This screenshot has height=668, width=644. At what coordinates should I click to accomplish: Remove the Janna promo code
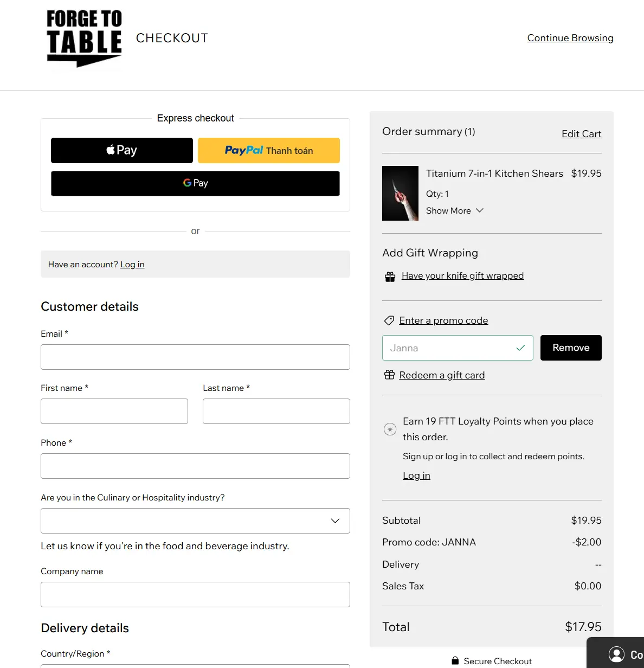pos(571,348)
